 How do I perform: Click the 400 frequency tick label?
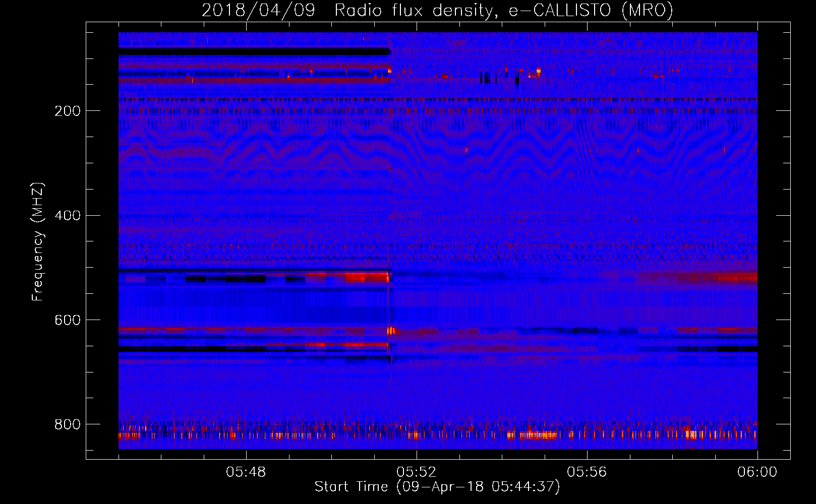tap(68, 216)
